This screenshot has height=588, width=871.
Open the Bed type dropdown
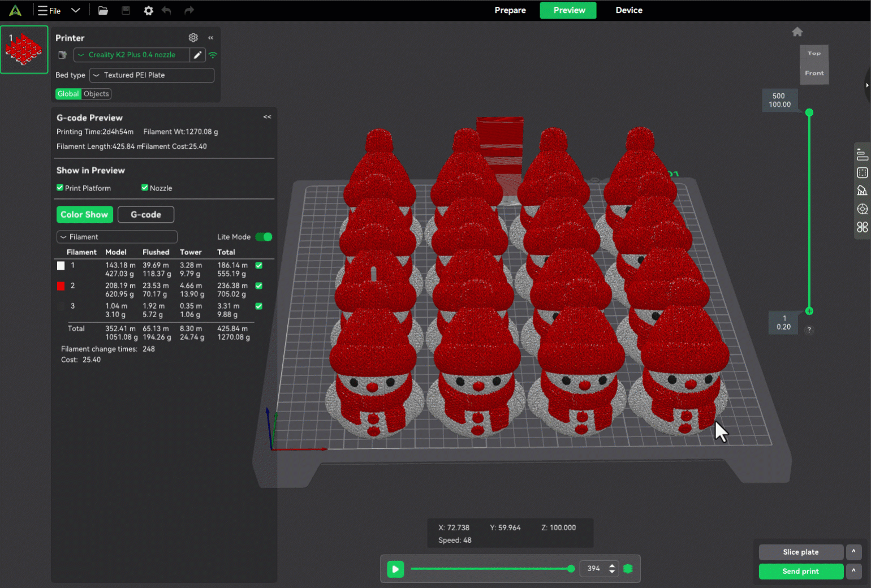(x=152, y=75)
